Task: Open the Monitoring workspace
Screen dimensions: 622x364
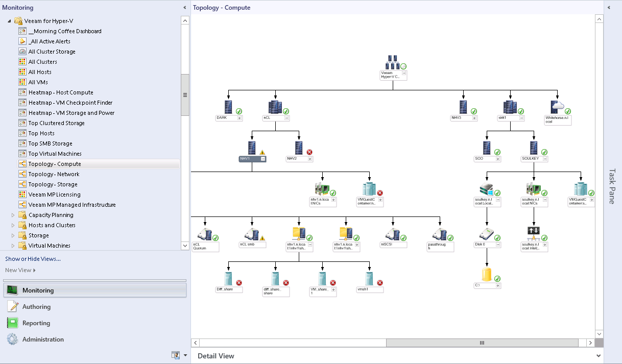Action: click(x=95, y=290)
